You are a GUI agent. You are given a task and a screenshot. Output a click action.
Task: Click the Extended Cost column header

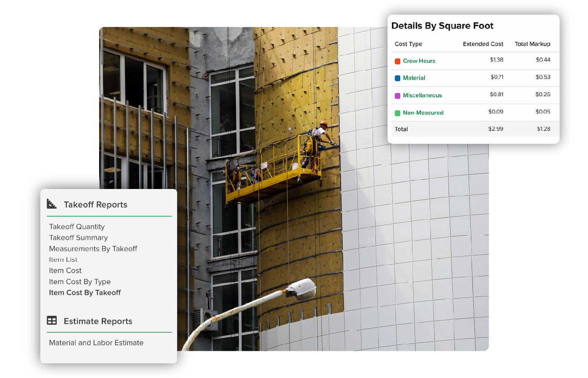pos(483,44)
